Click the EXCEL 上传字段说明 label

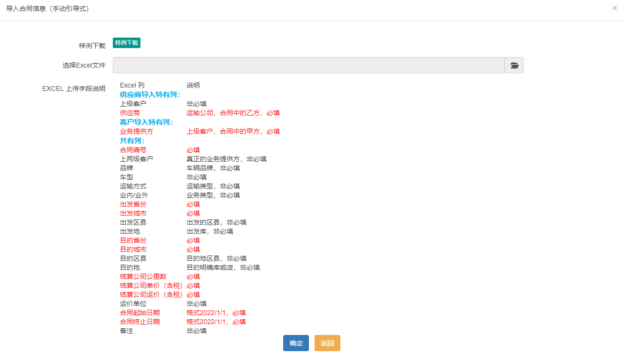[x=74, y=89]
